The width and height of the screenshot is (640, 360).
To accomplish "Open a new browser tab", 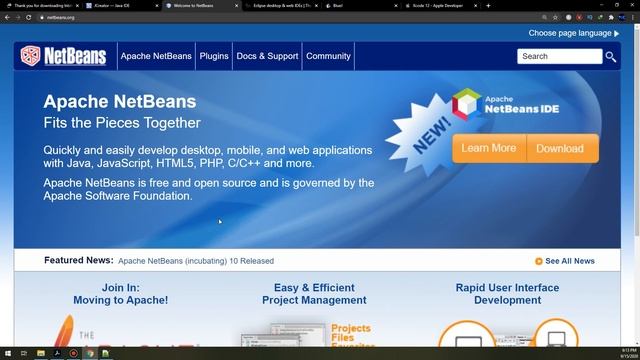I will tap(488, 6).
